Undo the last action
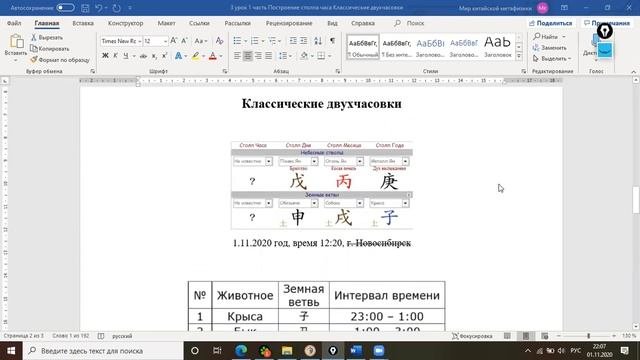 (98, 8)
